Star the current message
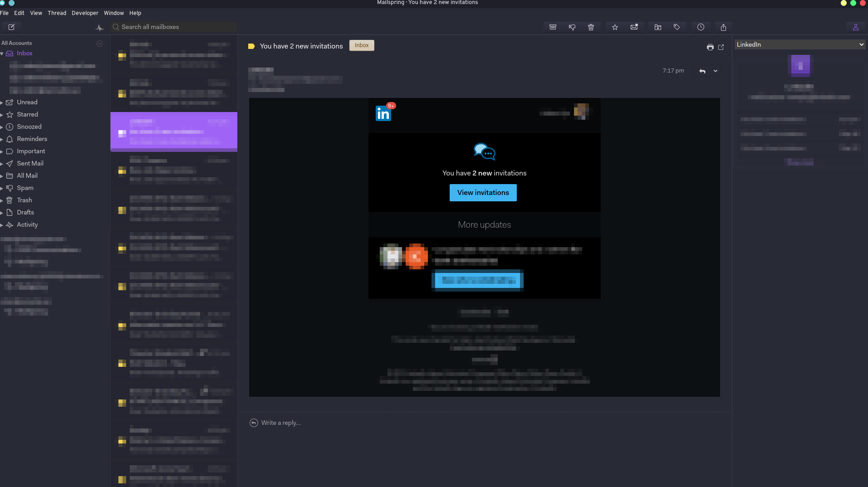This screenshot has width=868, height=487. point(615,27)
